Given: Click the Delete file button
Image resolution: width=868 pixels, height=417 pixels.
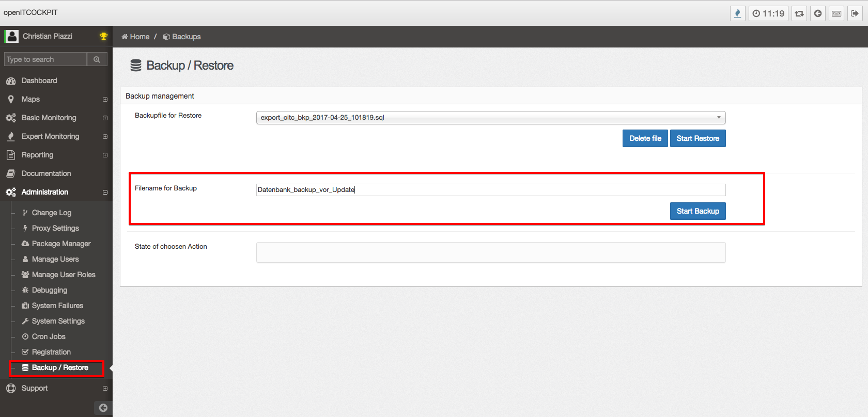Looking at the screenshot, I should 645,138.
